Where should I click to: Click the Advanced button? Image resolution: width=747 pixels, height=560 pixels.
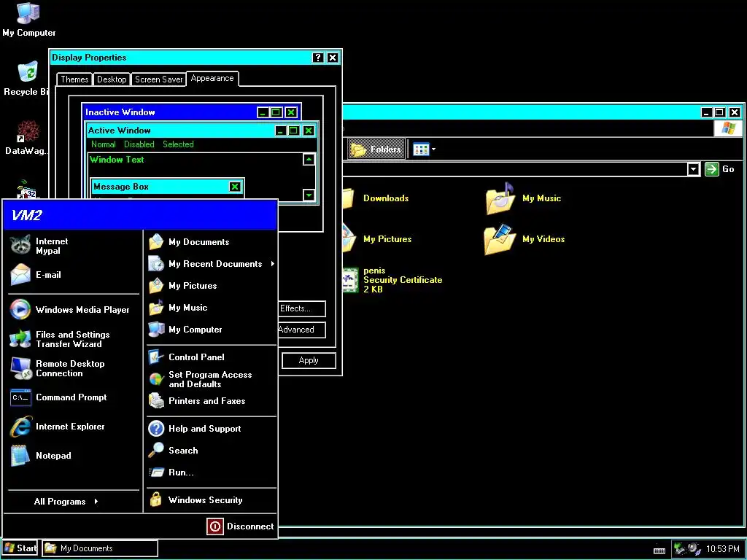(302, 330)
